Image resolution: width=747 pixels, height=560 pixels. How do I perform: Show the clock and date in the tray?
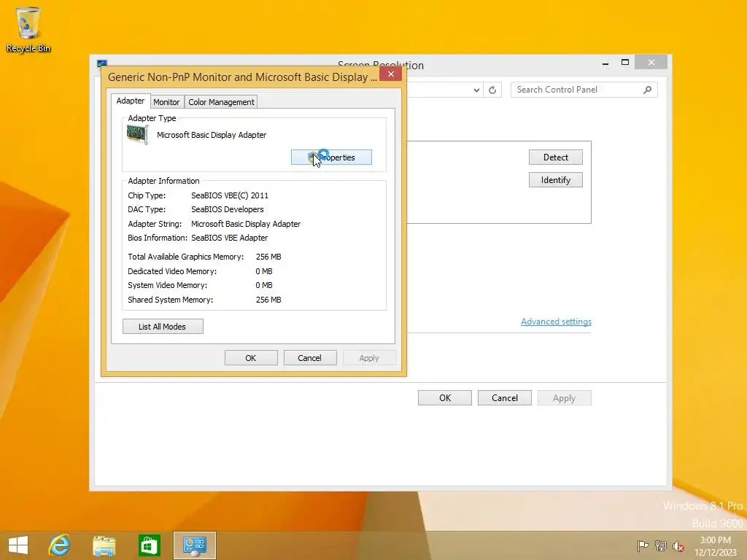tap(715, 545)
